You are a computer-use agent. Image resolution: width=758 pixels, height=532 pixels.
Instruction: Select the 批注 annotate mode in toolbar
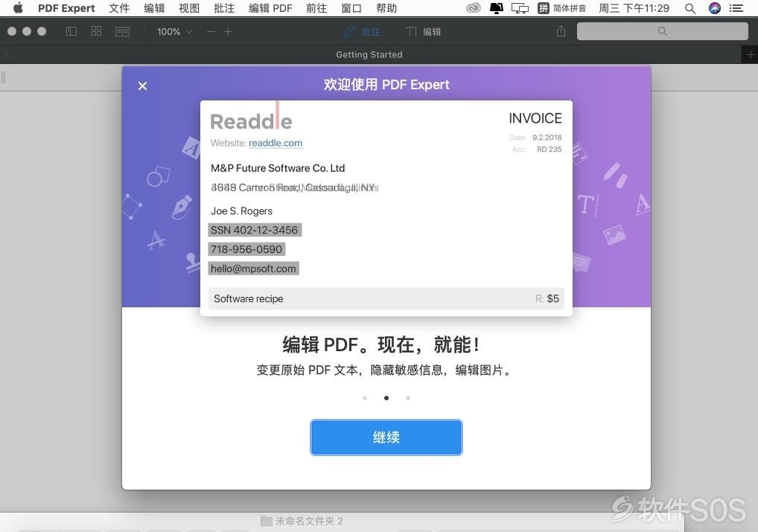pyautogui.click(x=362, y=31)
